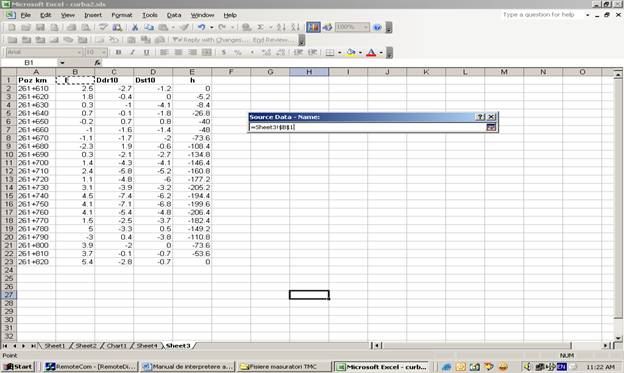Click the Start button on taskbar
The image size is (624, 373).
point(18,367)
